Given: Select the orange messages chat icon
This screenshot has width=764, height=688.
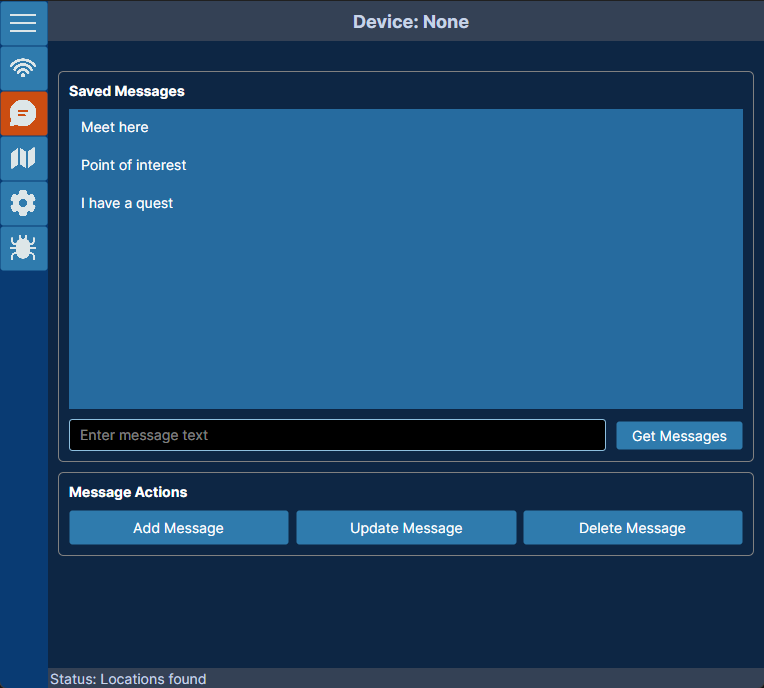Looking at the screenshot, I should click(23, 114).
